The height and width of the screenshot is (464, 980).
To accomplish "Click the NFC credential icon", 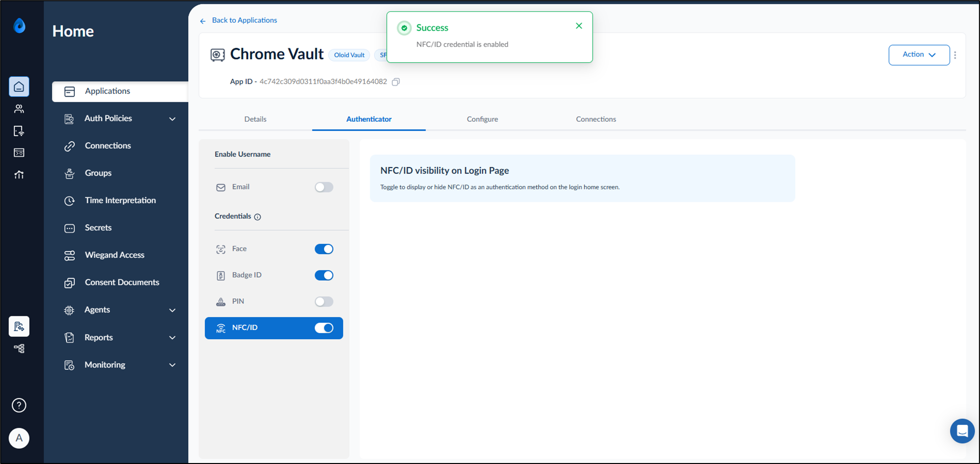I will 221,328.
